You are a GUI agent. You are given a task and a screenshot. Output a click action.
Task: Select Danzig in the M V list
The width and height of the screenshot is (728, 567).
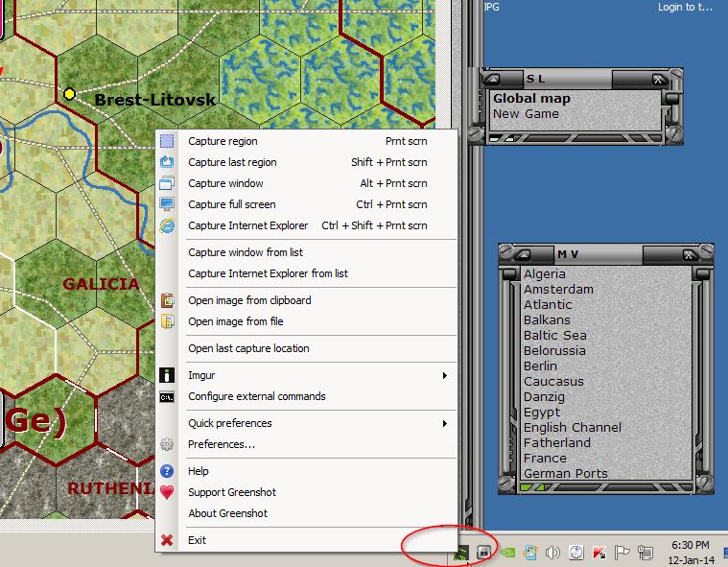pos(544,396)
